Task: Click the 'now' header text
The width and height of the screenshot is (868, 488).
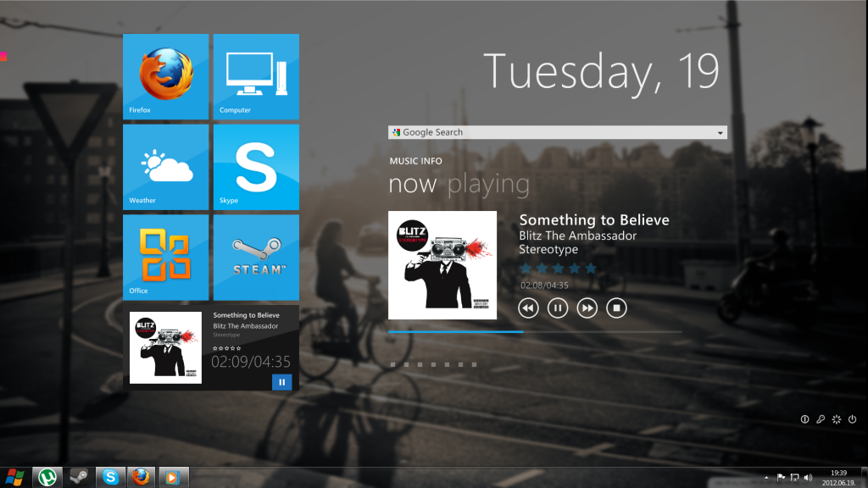Action: click(x=413, y=185)
